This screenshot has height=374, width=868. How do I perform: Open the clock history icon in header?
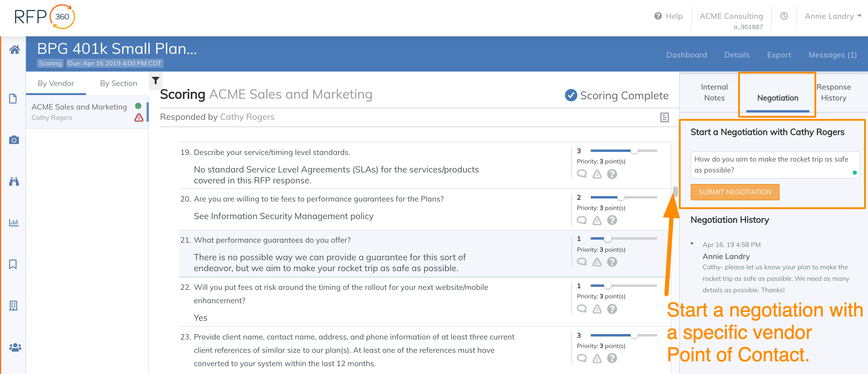point(784,16)
